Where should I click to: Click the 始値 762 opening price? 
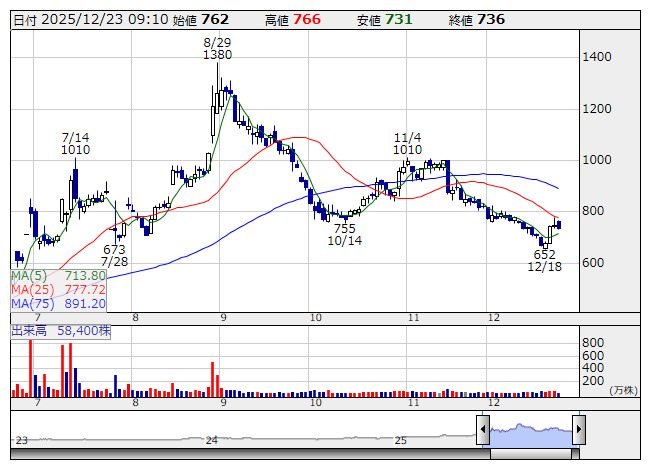point(201,20)
